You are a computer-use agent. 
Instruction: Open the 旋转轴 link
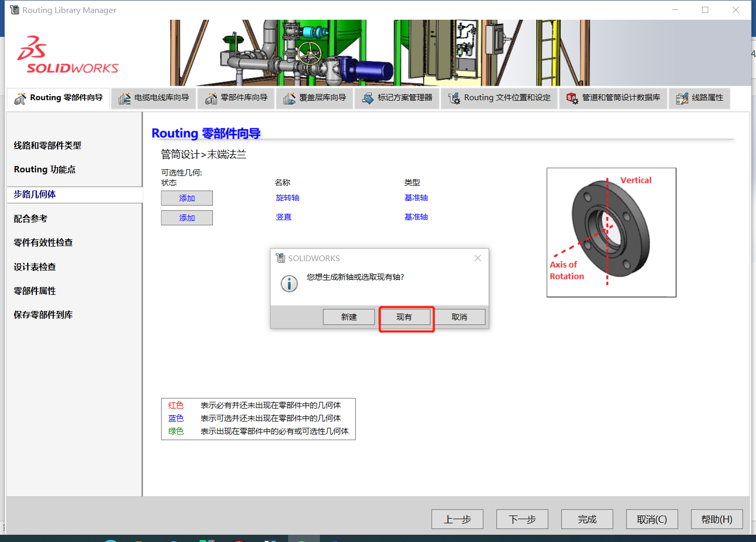tap(288, 198)
